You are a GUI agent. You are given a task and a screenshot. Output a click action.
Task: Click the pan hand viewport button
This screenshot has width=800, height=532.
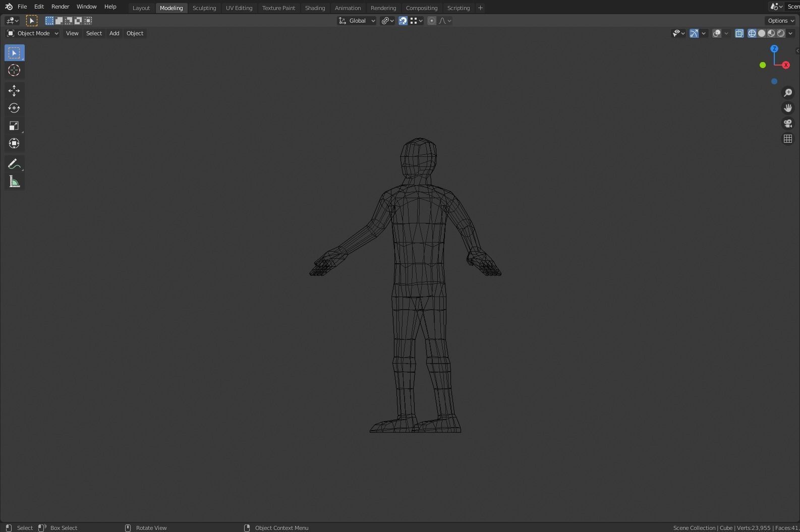(788, 108)
